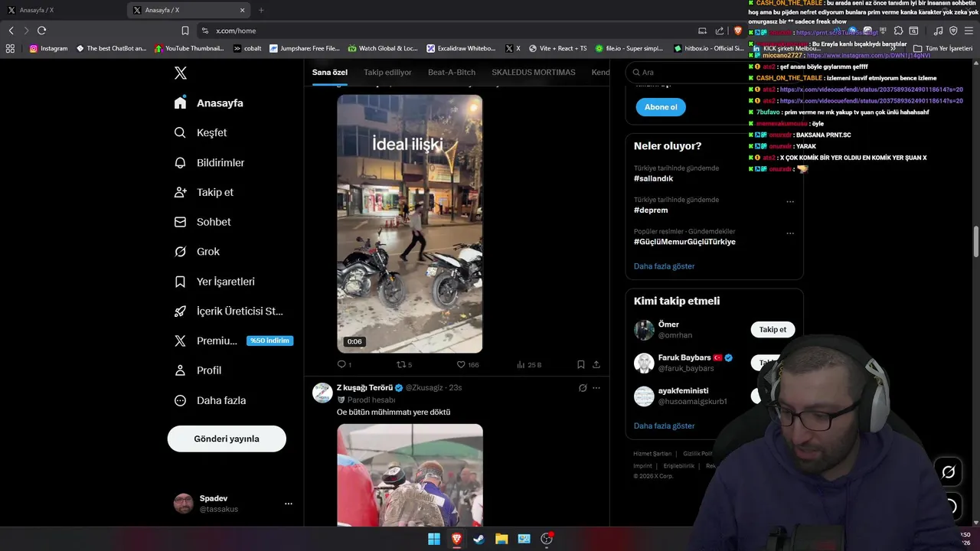Open more menu on Z kuşağı Terörü post

click(596, 388)
